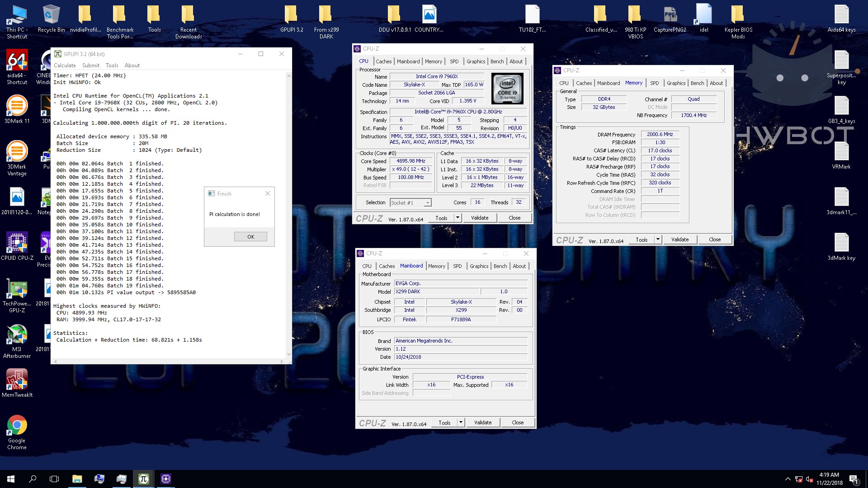
Task: Click the CPU-Z icon in the taskbar
Action: (x=166, y=479)
